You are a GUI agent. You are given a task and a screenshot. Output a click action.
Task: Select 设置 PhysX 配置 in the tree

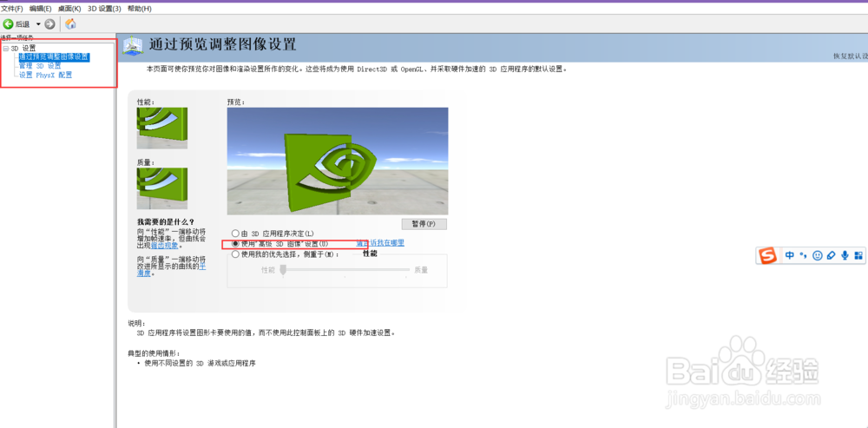[45, 75]
